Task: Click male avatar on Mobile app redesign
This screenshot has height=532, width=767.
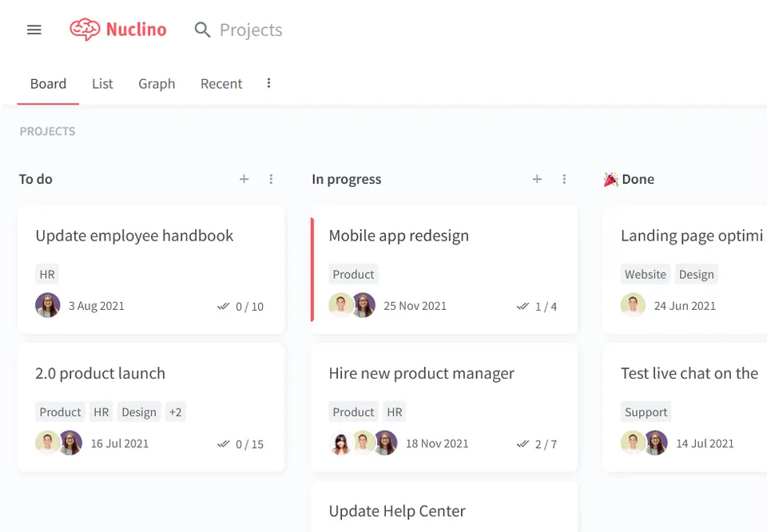Action: [340, 305]
